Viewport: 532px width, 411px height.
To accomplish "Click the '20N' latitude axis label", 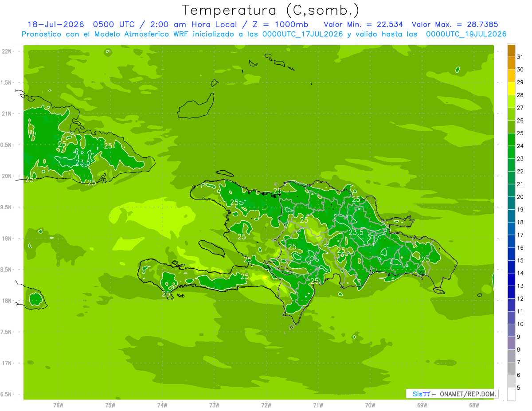I will (7, 176).
